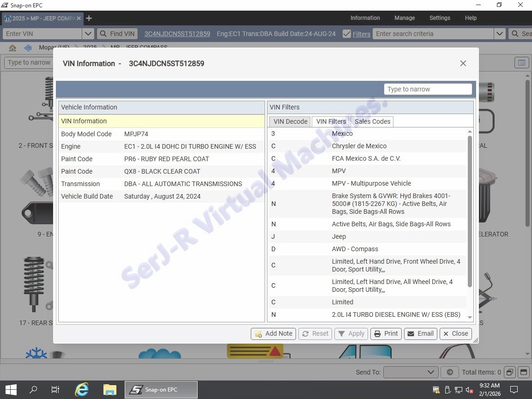Image resolution: width=532 pixels, height=399 pixels.
Task: Select the VIN Decode tab
Action: tap(290, 121)
